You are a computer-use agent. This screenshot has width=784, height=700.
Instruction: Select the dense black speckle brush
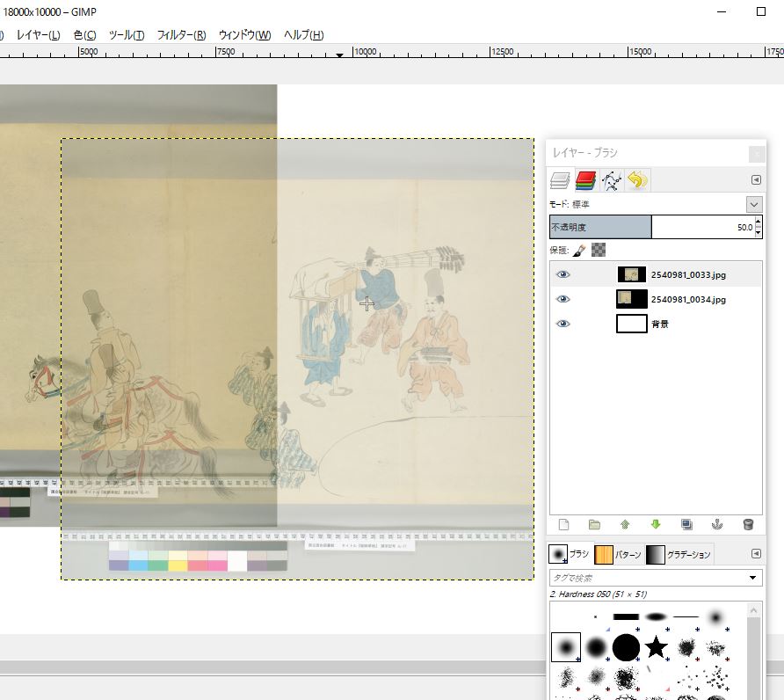click(x=626, y=678)
